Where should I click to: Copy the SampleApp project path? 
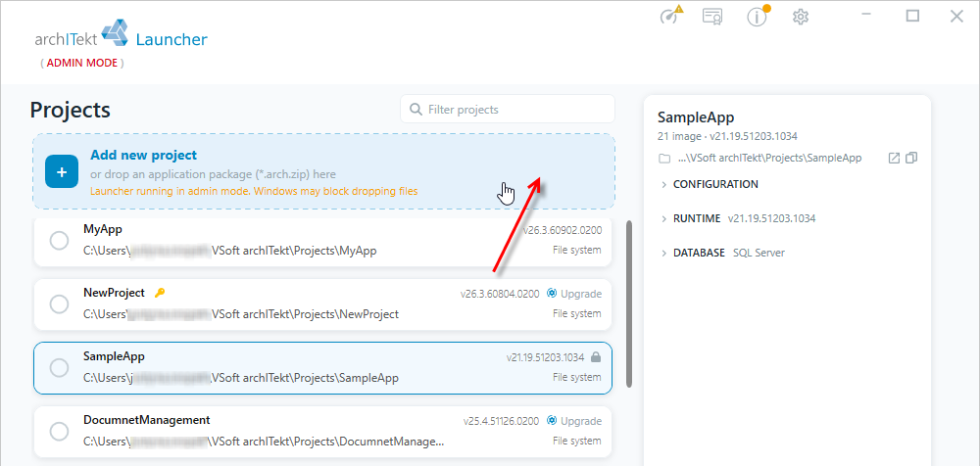pyautogui.click(x=911, y=158)
